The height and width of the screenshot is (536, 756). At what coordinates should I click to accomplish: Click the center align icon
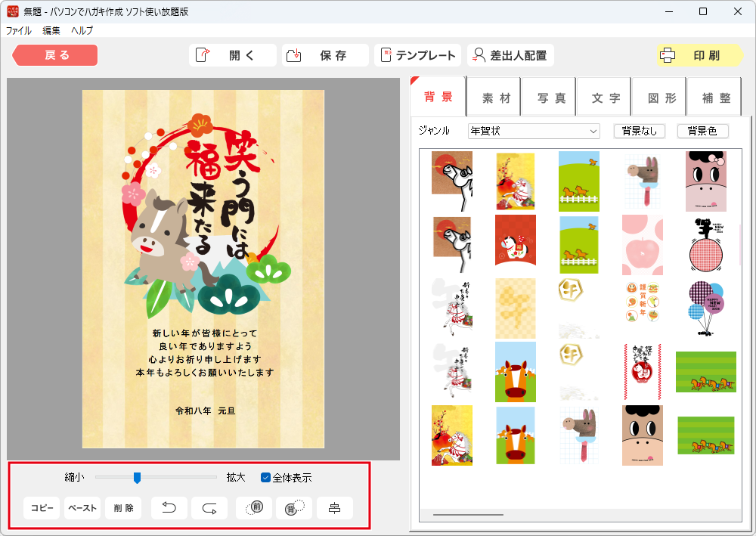pyautogui.click(x=334, y=508)
